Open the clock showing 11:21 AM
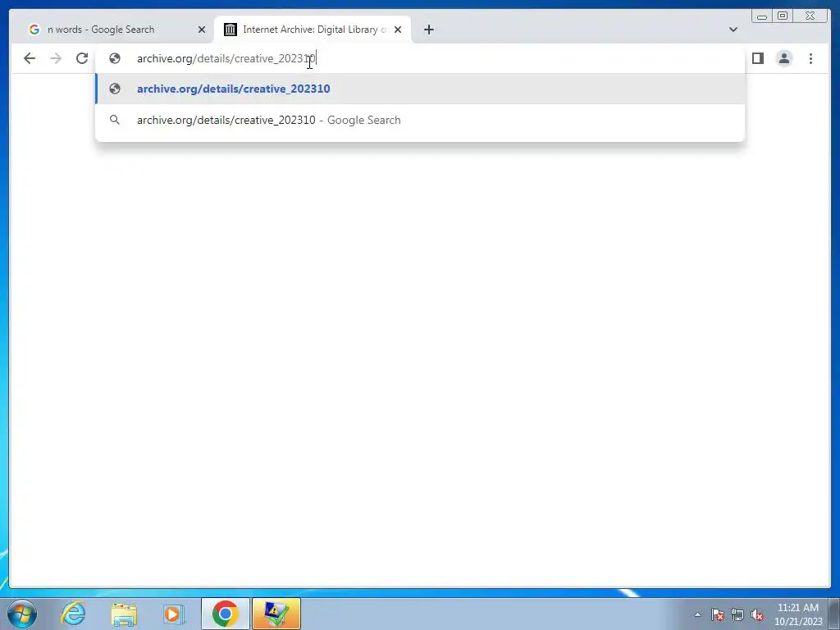840x630 pixels. (798, 614)
